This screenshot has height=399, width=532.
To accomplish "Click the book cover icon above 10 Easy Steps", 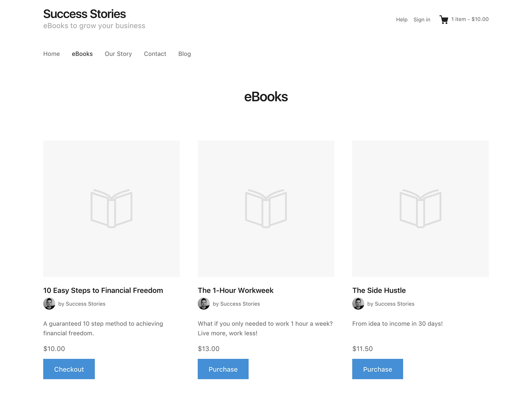I will coord(111,208).
